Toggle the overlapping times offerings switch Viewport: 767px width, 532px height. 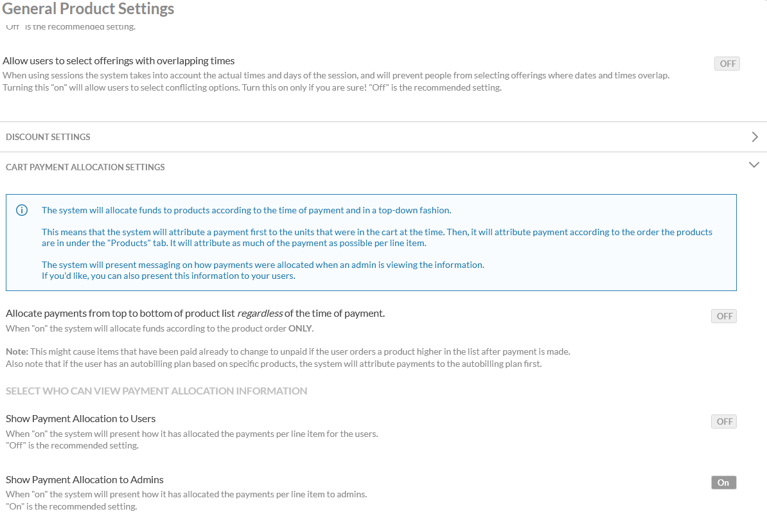[727, 64]
